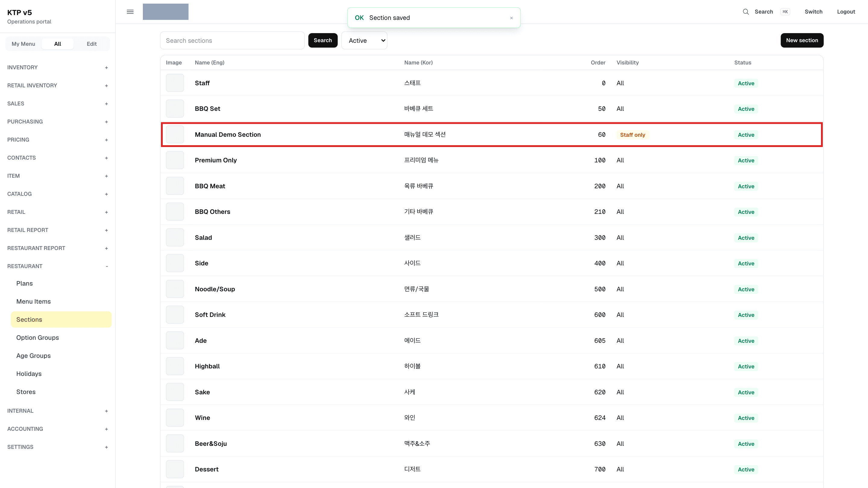Open the Stores page

tap(61, 392)
